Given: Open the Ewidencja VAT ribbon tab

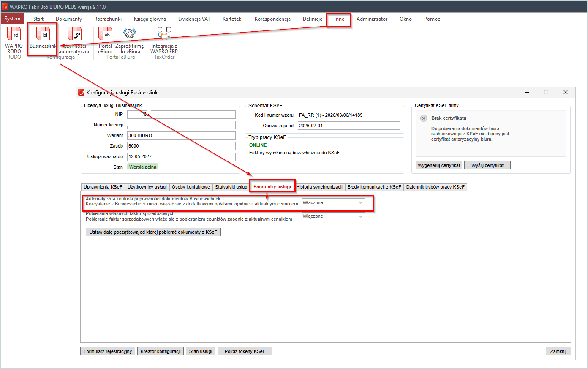Looking at the screenshot, I should tap(194, 19).
